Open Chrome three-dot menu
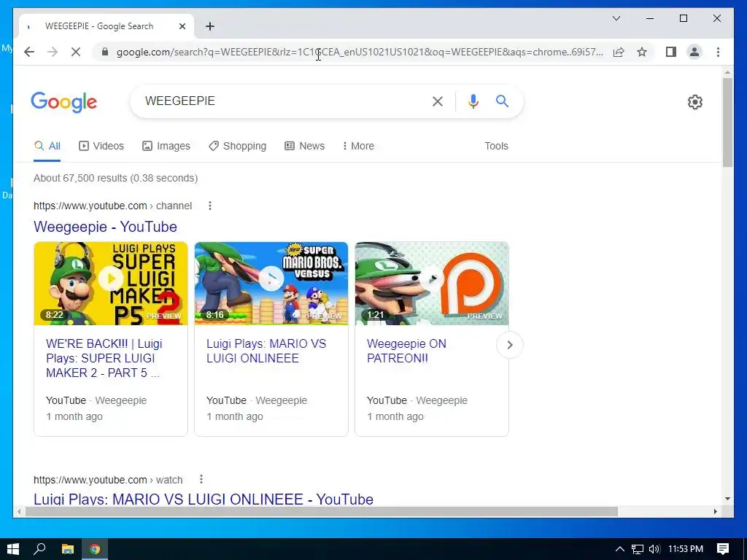 tap(718, 52)
